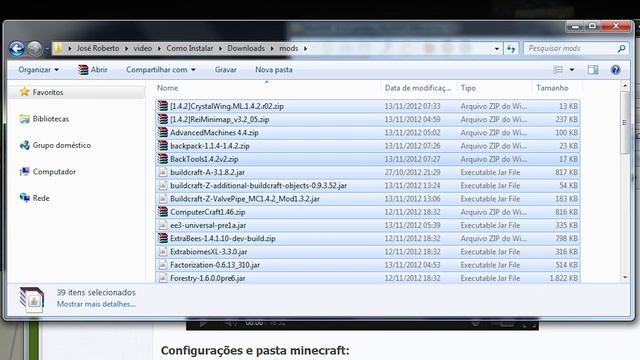This screenshot has height=360, width=640.
Task: Click the Computador icon in sidebar
Action: click(x=24, y=171)
